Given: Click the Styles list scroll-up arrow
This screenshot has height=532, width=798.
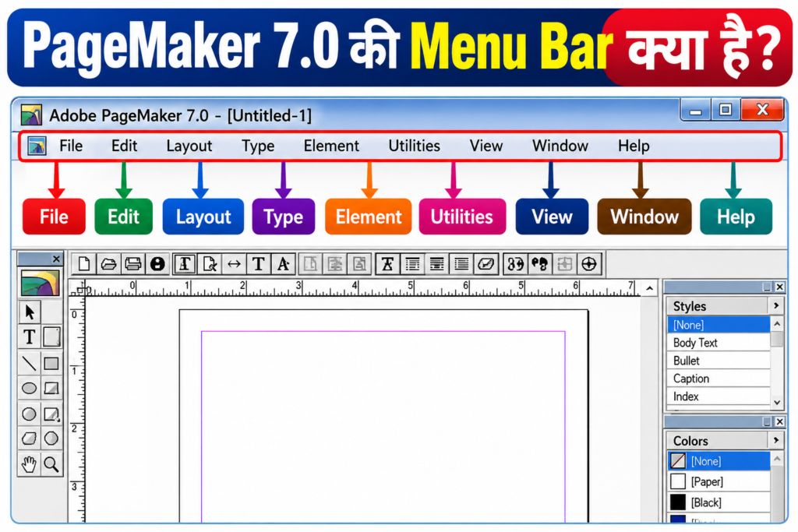Looking at the screenshot, I should 777,323.
